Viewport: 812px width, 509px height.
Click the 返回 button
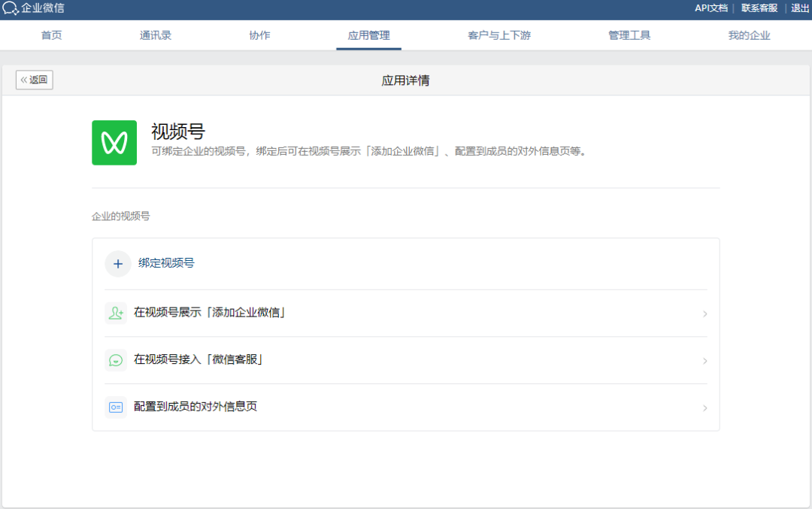(x=34, y=80)
